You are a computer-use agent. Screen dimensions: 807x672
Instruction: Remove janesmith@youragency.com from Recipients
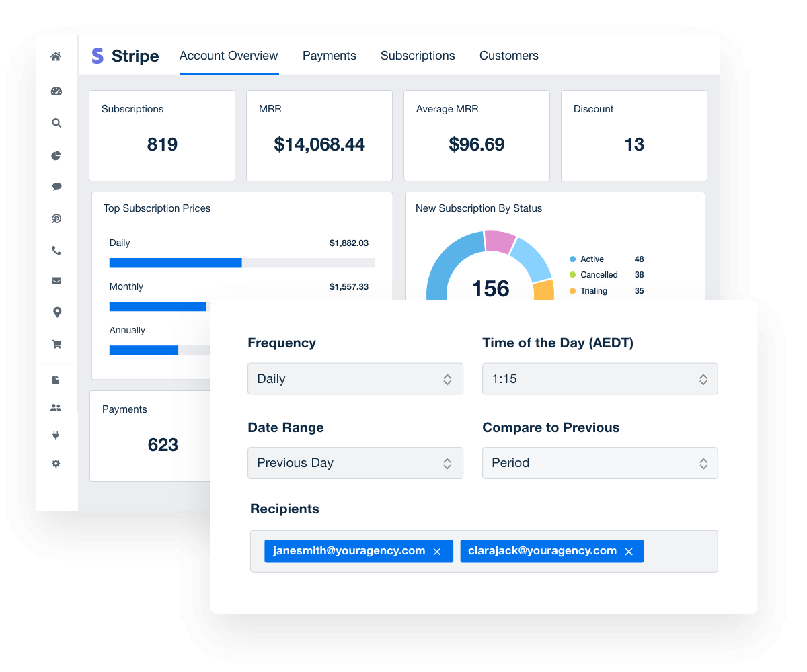pos(438,550)
